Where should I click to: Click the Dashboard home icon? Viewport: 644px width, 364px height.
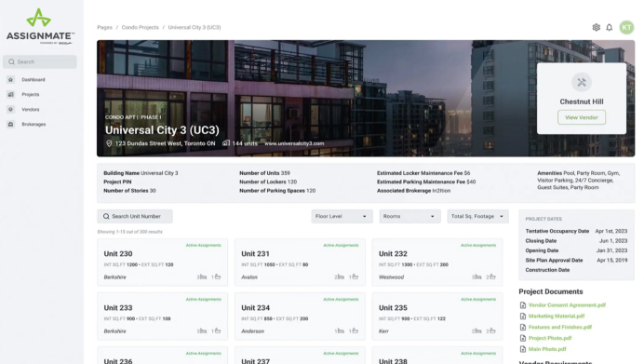pos(10,79)
